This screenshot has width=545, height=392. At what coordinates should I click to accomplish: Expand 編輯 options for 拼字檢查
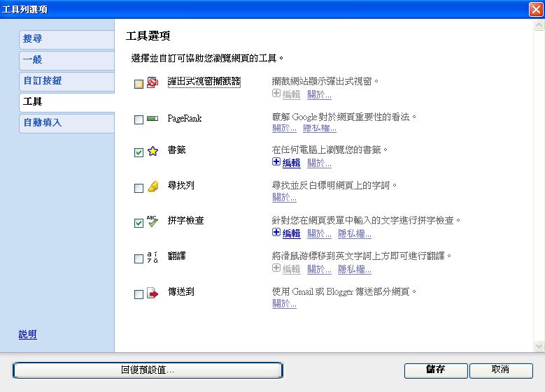290,233
